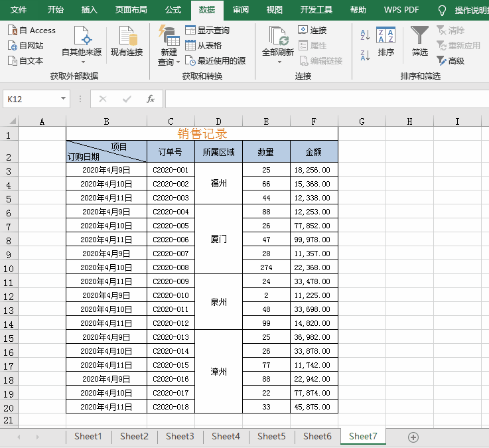This screenshot has width=489, height=448.
Task: Click 重新应用 reapply filter
Action: coord(458,46)
